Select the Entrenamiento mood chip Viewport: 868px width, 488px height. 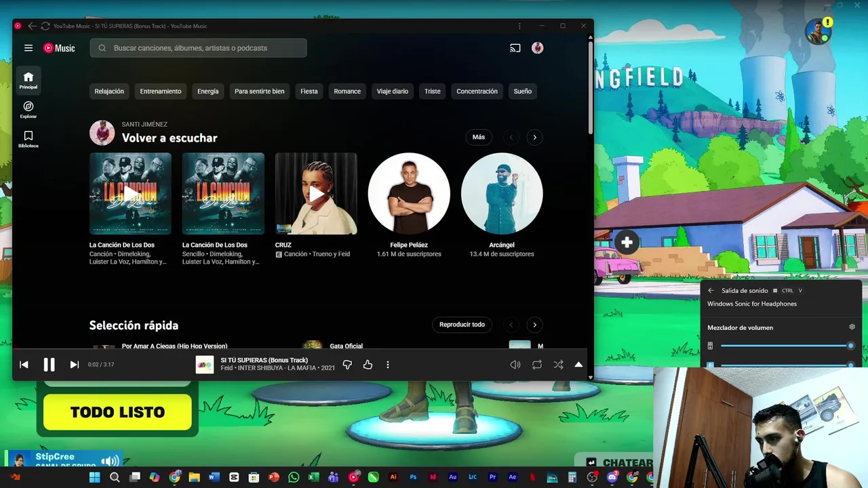point(161,91)
